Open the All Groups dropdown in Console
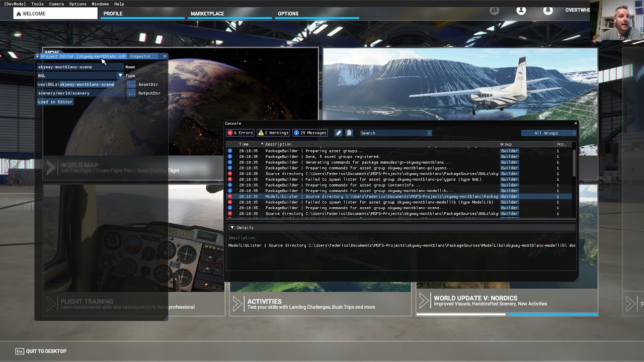 click(548, 133)
